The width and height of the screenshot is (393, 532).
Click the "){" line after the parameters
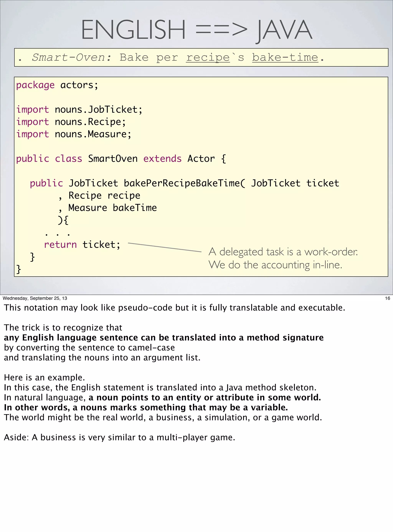pos(63,220)
